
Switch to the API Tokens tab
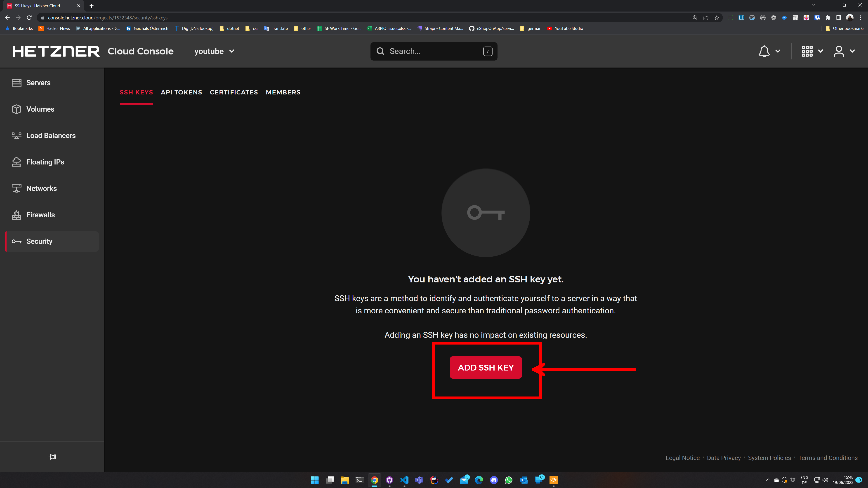click(x=181, y=92)
